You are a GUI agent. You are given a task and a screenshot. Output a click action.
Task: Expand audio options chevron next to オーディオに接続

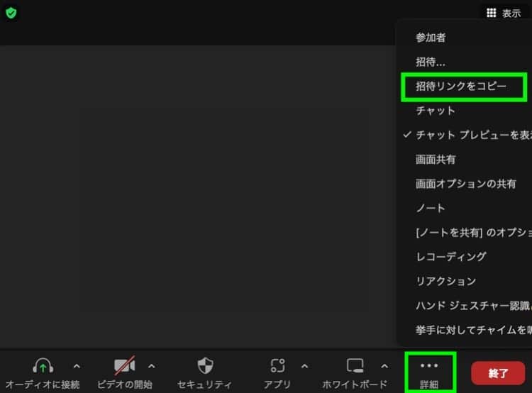click(x=77, y=366)
